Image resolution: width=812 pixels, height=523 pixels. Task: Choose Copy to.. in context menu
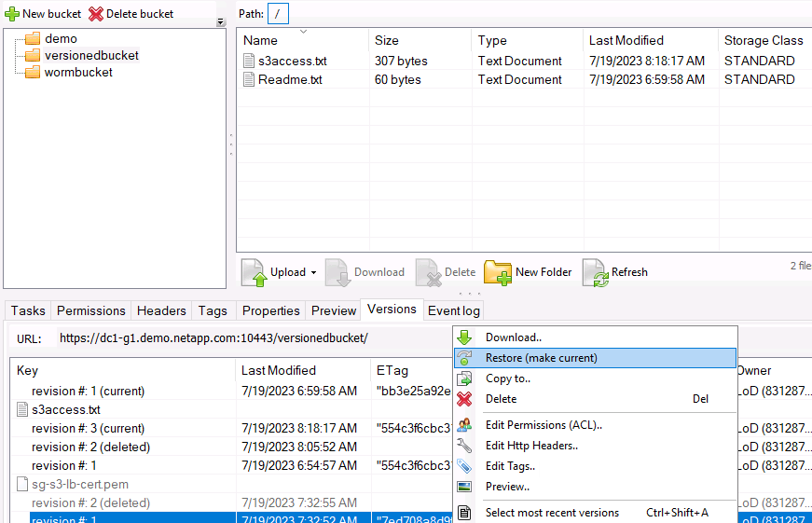[595, 378]
